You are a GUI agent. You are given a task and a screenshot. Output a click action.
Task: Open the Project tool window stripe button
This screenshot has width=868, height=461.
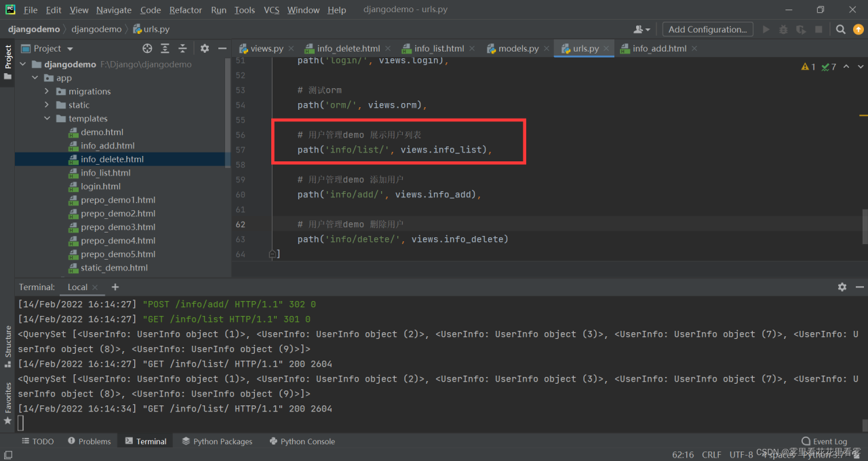7,62
